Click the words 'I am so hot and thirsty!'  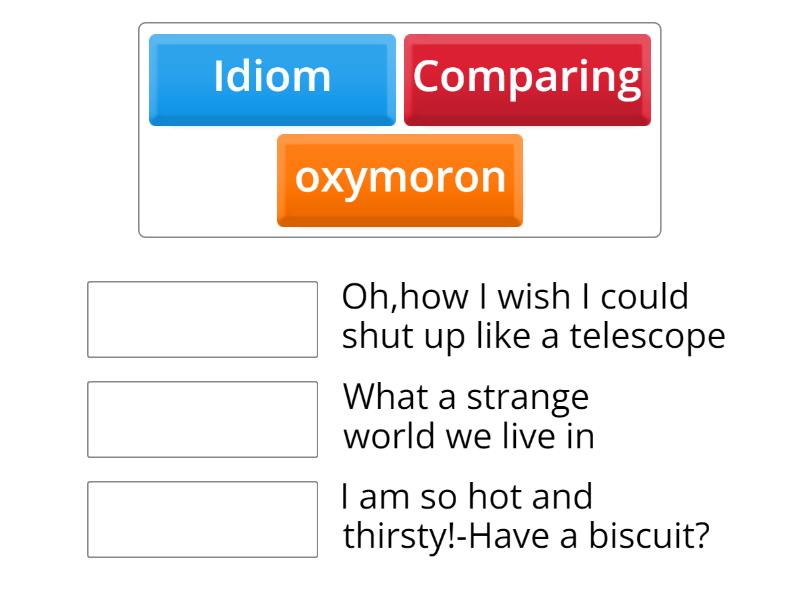(468, 495)
